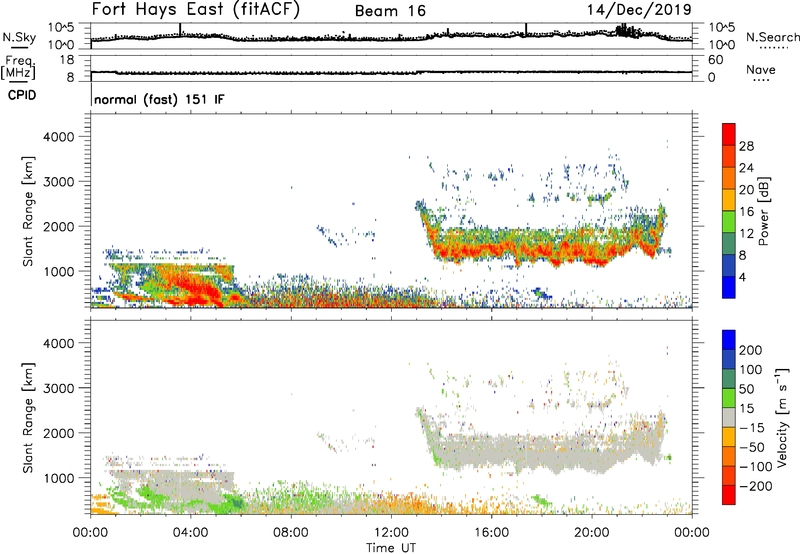Image resolution: width=800 pixels, height=554 pixels.
Task: Click the 'Velocity [m s-1]' colorbar label
Action: (x=781, y=417)
